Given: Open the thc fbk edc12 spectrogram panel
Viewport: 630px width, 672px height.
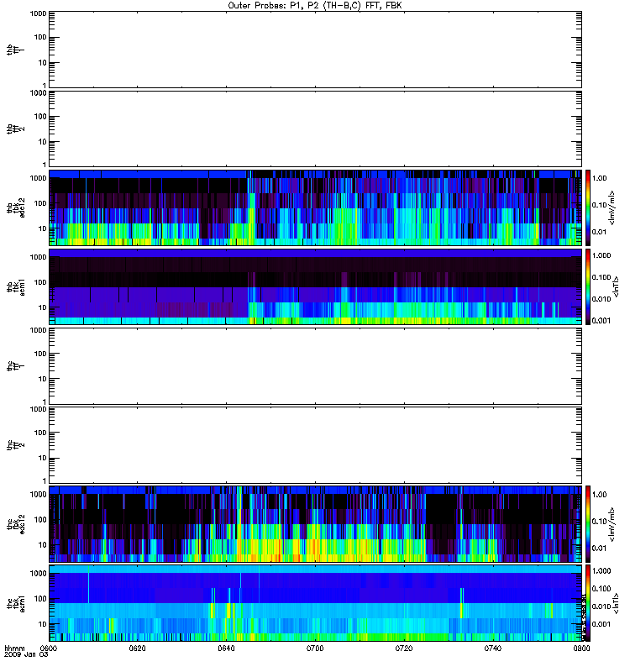Looking at the screenshot, I should 315,523.
